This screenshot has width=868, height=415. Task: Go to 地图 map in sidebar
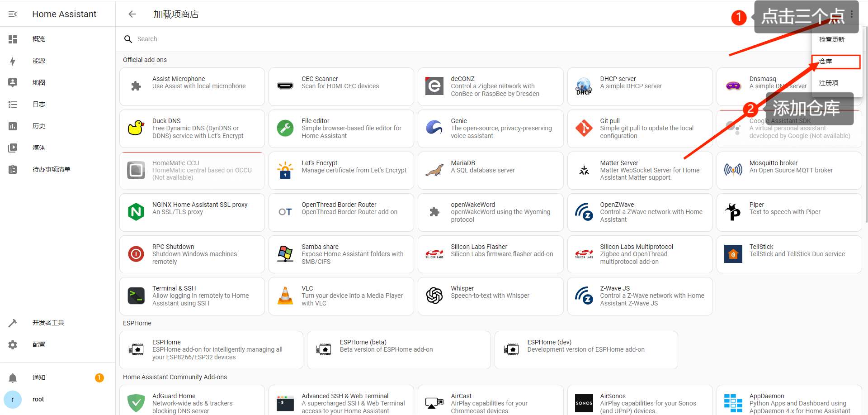click(39, 82)
